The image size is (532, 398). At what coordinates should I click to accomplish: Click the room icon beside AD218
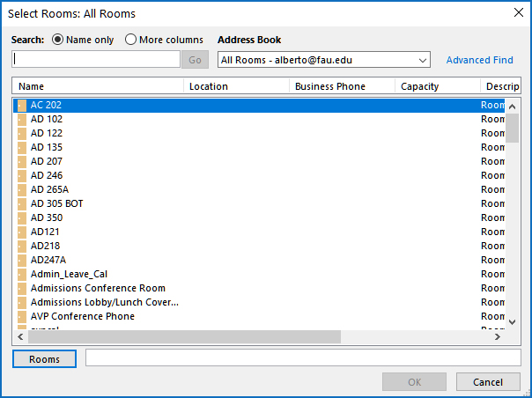pos(22,246)
